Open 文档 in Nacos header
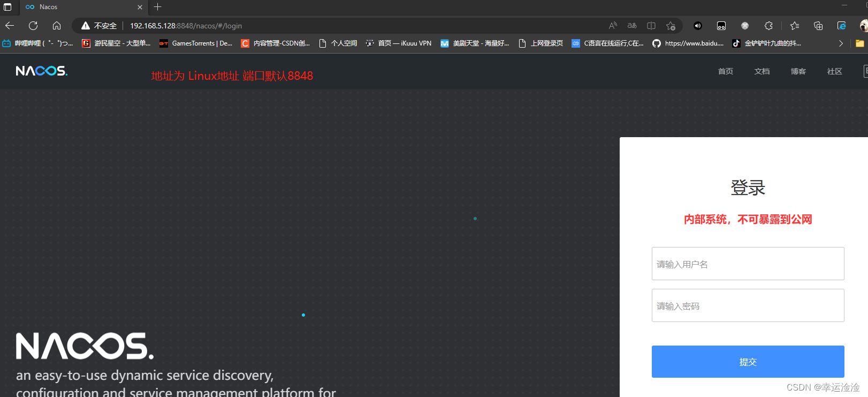The image size is (868, 397). tap(762, 71)
